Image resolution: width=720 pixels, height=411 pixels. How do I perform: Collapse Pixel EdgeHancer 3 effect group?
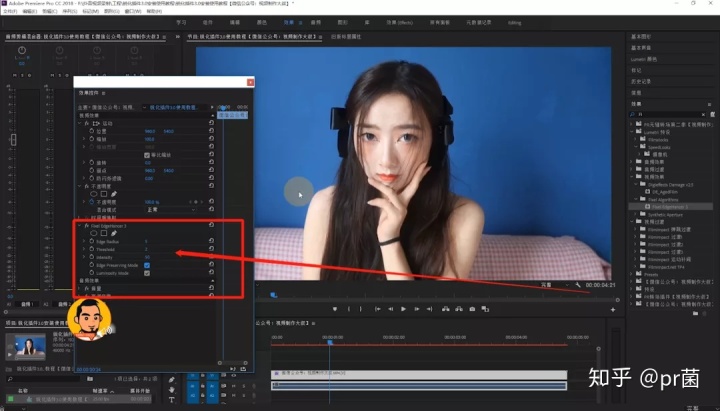tap(79, 225)
